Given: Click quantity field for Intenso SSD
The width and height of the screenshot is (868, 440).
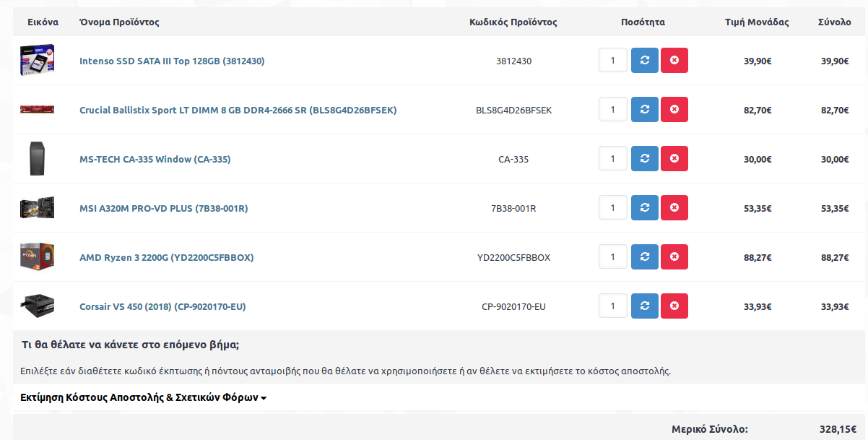Looking at the screenshot, I should coord(613,61).
